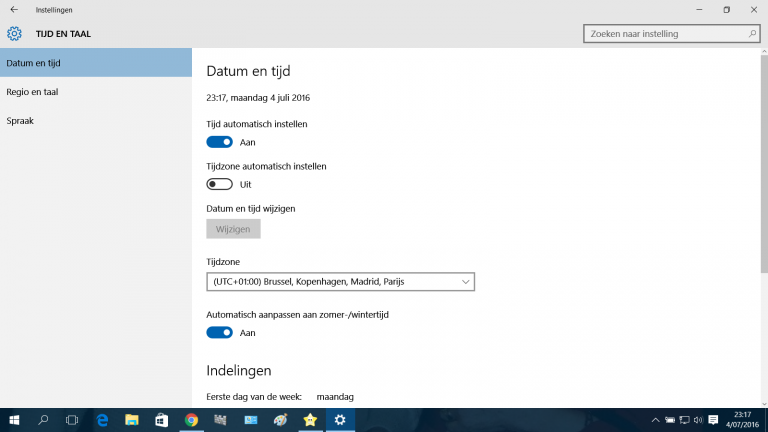Open the Windows Start menu
The width and height of the screenshot is (768, 432).
tap(14, 420)
